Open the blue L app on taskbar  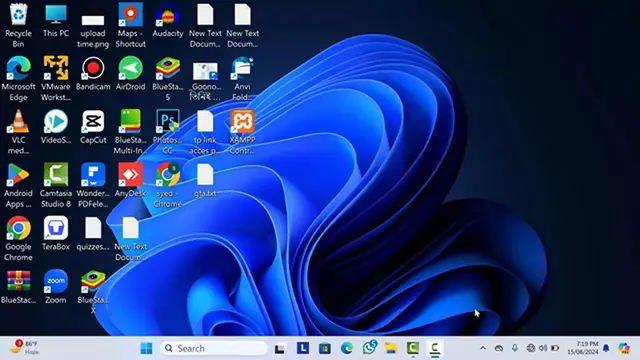pyautogui.click(x=302, y=348)
